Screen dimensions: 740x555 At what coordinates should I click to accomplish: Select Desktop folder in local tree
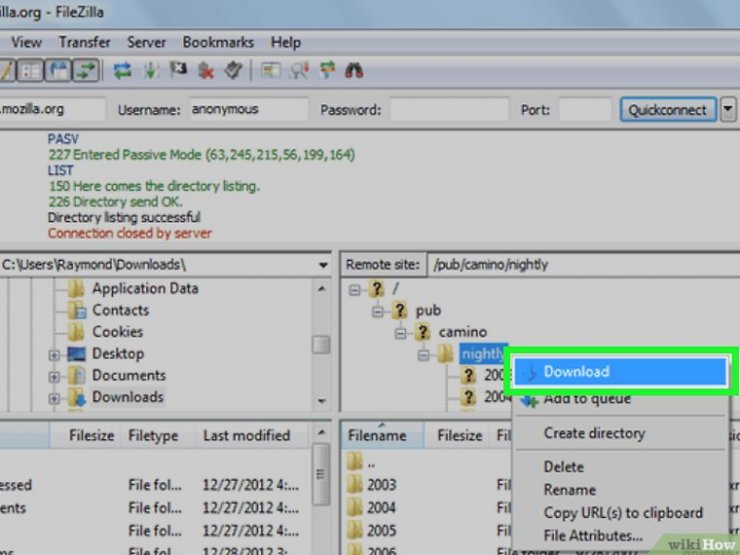coord(118,353)
